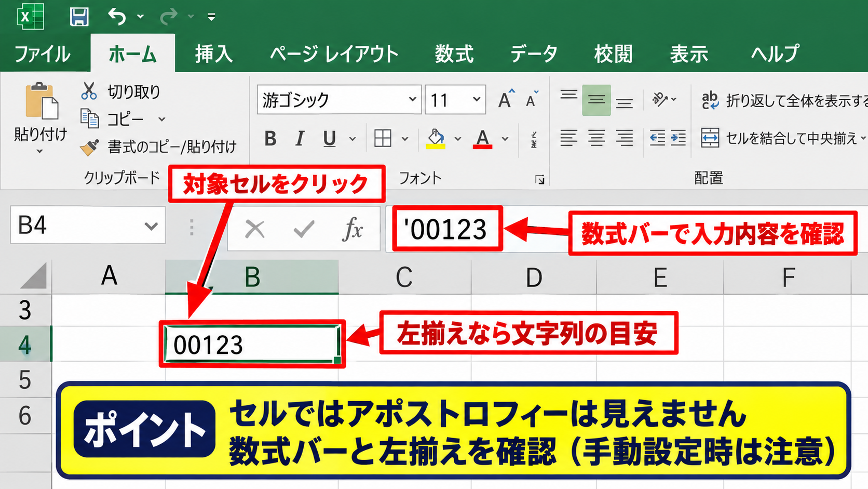Screen dimensions: 868x489
Task: Click セルを結合して中央揃え merge button
Action: [778, 138]
